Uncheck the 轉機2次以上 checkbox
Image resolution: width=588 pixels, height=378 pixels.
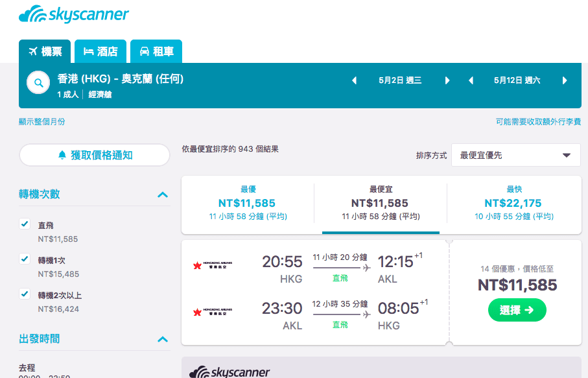pos(25,294)
